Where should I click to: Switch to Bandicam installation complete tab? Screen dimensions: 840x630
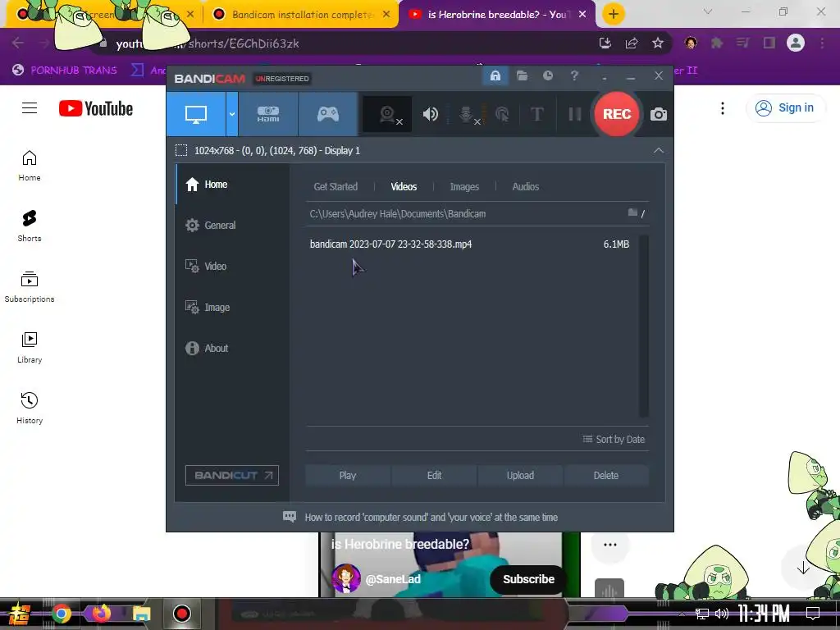coord(301,15)
